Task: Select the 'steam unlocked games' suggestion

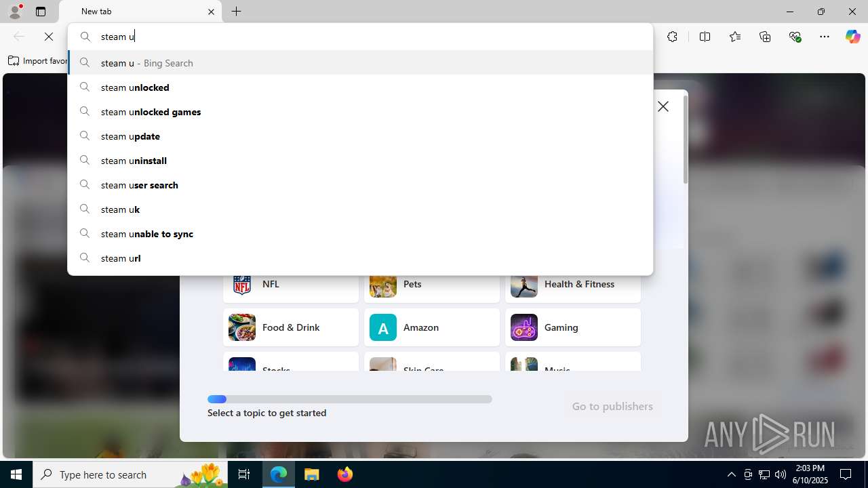Action: 360,112
